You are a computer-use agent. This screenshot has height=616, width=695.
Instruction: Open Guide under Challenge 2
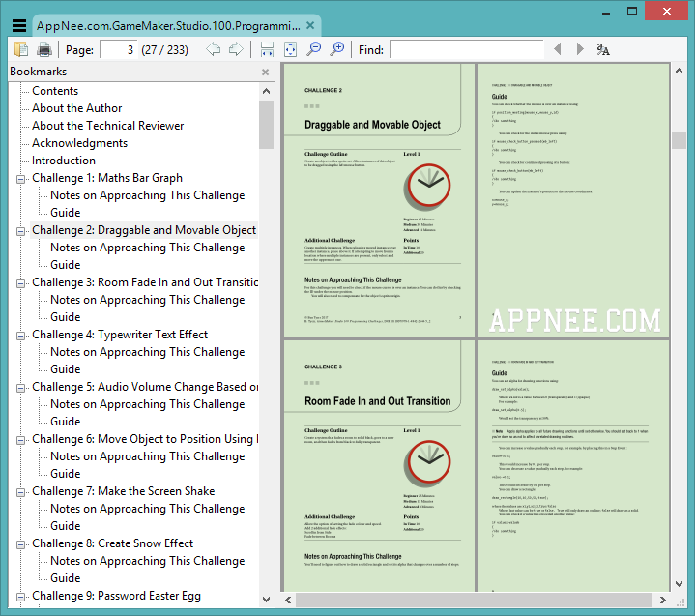click(x=66, y=265)
